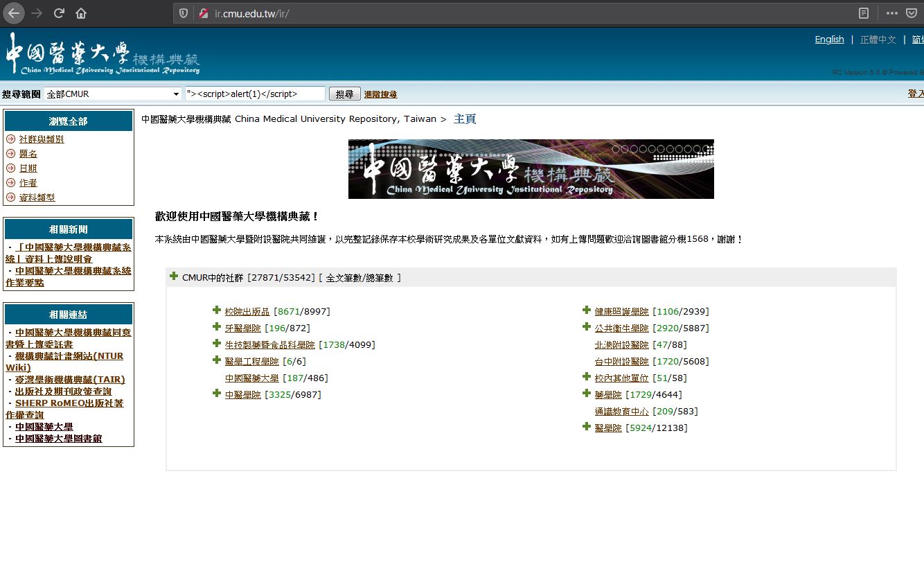This screenshot has height=571, width=924.
Task: Click the insecure connection padlock icon
Action: [x=204, y=13]
